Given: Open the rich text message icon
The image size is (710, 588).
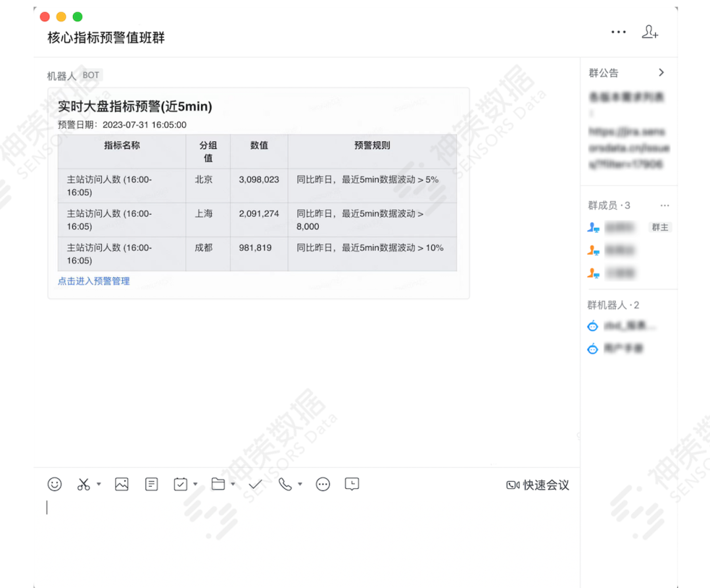Looking at the screenshot, I should [x=151, y=484].
